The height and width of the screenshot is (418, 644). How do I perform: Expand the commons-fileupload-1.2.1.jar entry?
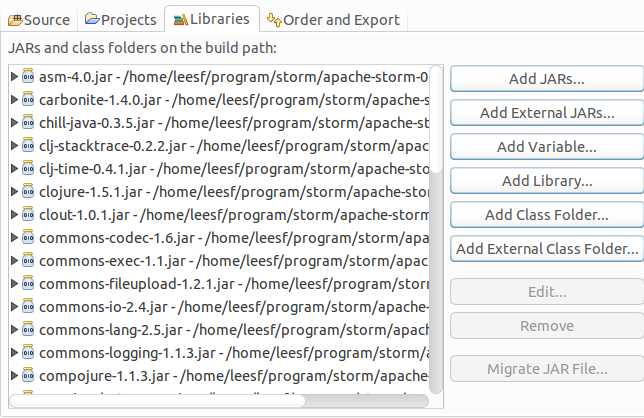[14, 283]
